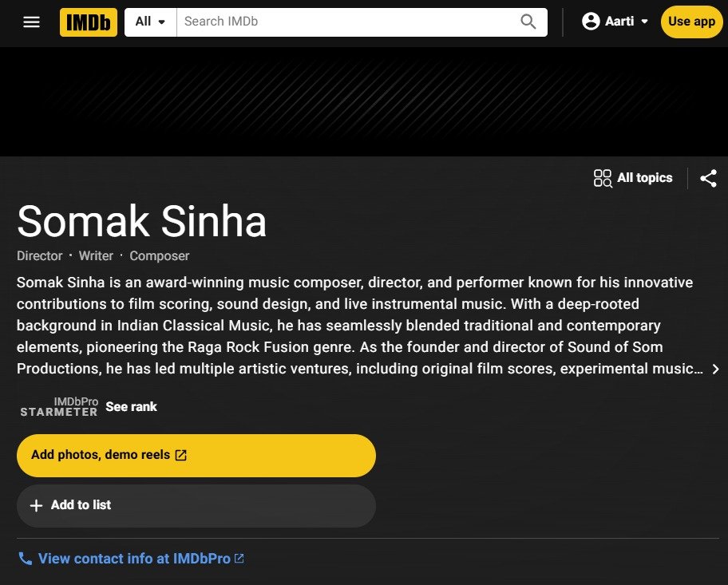Screen dimensions: 728x585
Task: Click the All topics grid icon
Action: pos(603,178)
